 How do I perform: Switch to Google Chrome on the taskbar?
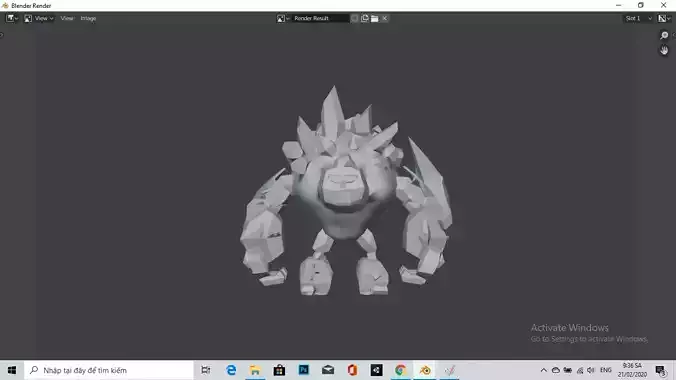point(401,370)
